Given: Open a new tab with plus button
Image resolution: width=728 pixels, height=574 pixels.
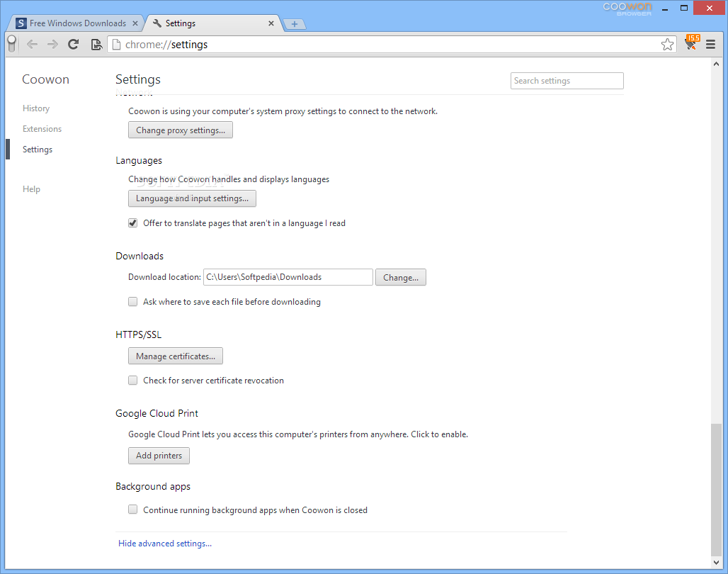Looking at the screenshot, I should point(295,23).
